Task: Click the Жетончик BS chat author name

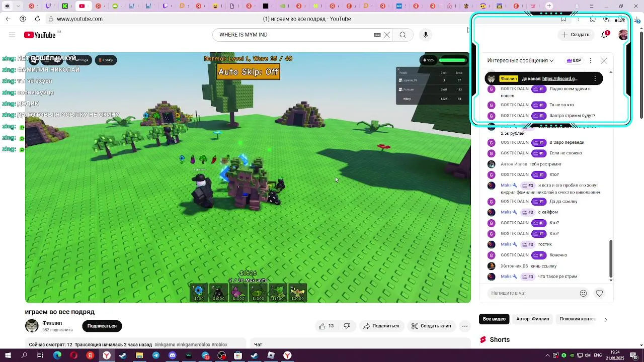Action: click(x=514, y=266)
